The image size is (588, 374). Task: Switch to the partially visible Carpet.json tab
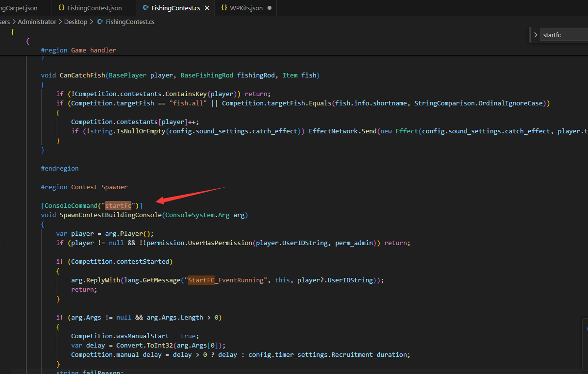19,8
